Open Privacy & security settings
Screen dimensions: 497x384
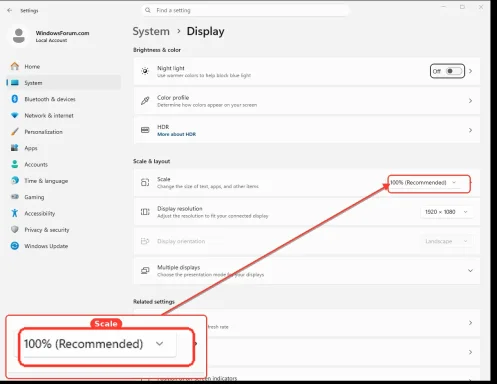click(63, 230)
